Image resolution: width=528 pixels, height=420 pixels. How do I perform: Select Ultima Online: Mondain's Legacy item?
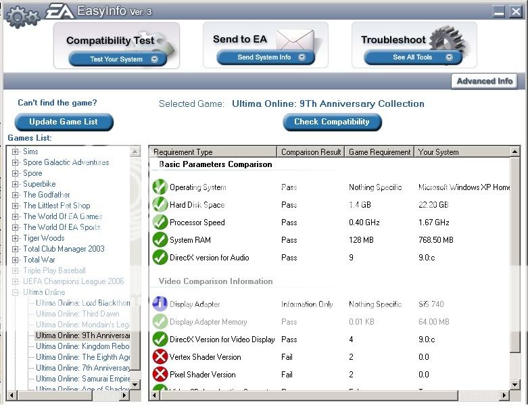(x=83, y=325)
